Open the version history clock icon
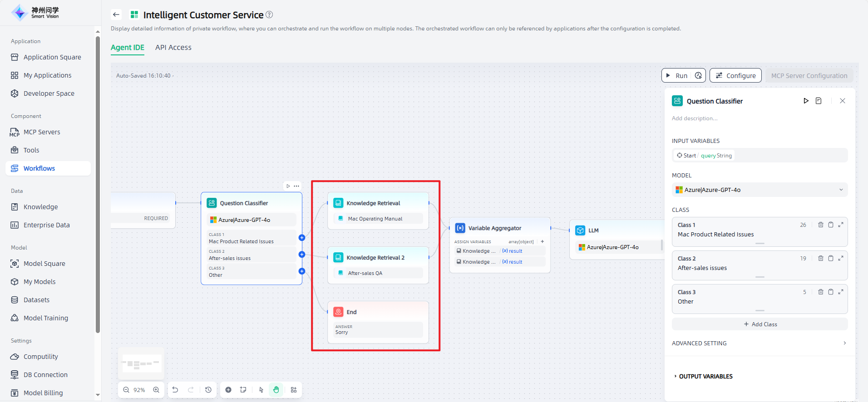868x402 pixels. coord(208,390)
